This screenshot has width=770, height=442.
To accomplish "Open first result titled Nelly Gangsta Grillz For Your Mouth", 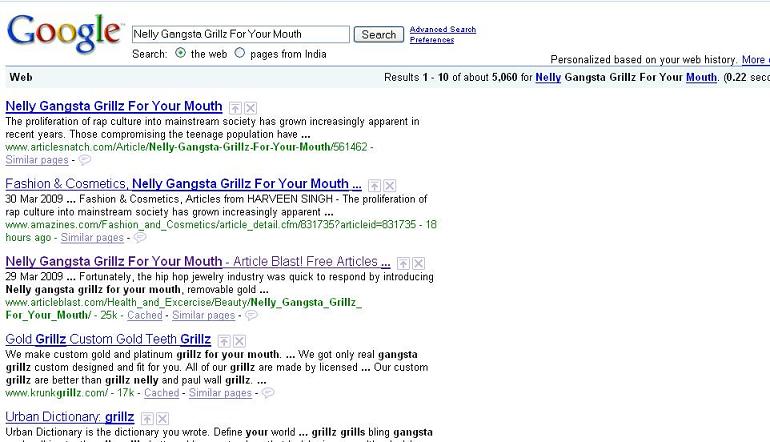I will [114, 106].
